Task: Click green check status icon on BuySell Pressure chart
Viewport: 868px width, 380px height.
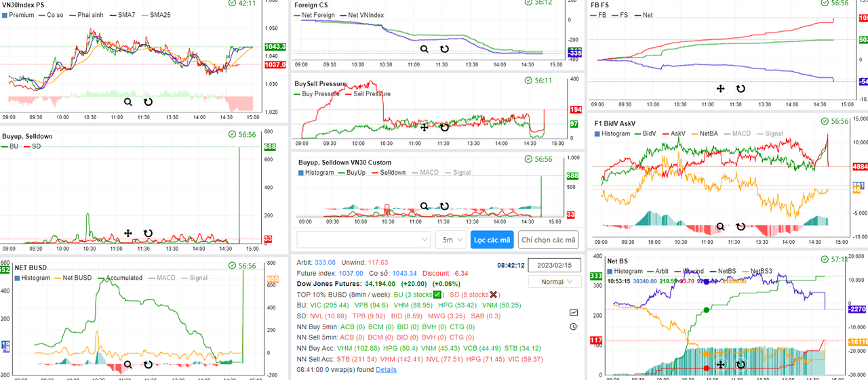Action: point(528,80)
